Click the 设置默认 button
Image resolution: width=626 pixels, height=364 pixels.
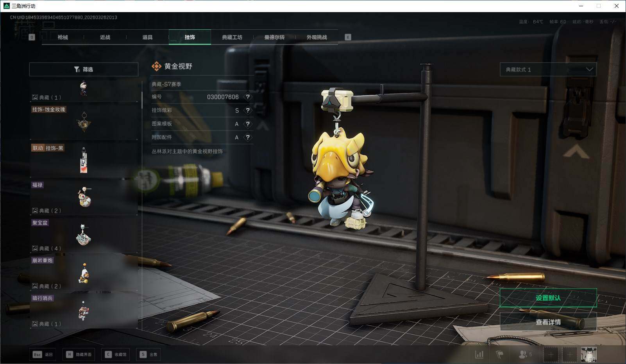[548, 298]
